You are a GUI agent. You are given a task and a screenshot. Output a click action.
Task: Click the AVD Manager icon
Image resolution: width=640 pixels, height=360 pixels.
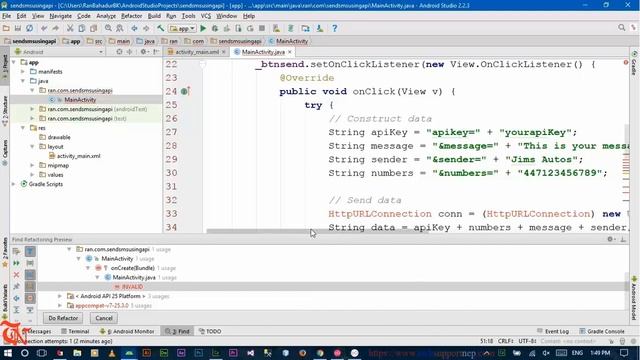tap(276, 28)
